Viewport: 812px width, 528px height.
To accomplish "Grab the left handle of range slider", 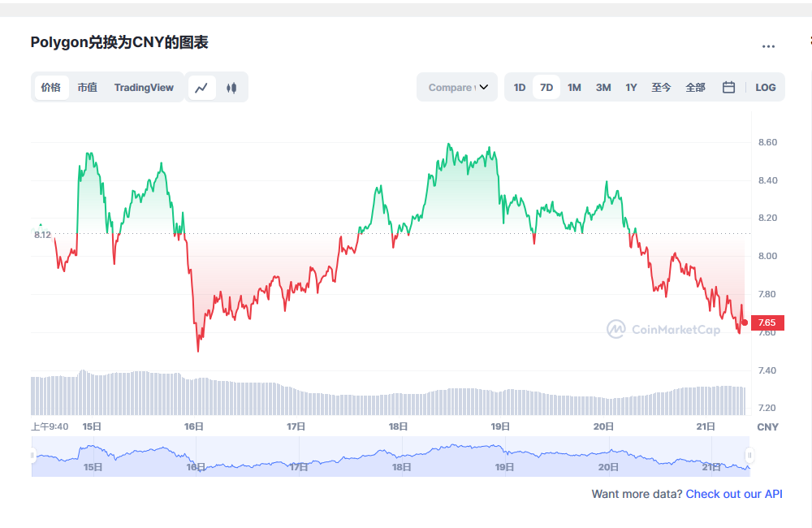I will pyautogui.click(x=33, y=455).
